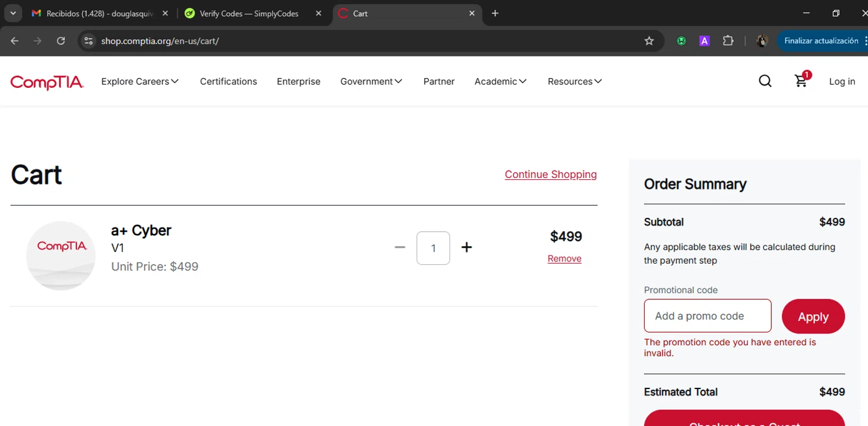Screen dimensions: 868x426
Task: Close the Gmail Recibidos tab
Action: click(x=165, y=13)
